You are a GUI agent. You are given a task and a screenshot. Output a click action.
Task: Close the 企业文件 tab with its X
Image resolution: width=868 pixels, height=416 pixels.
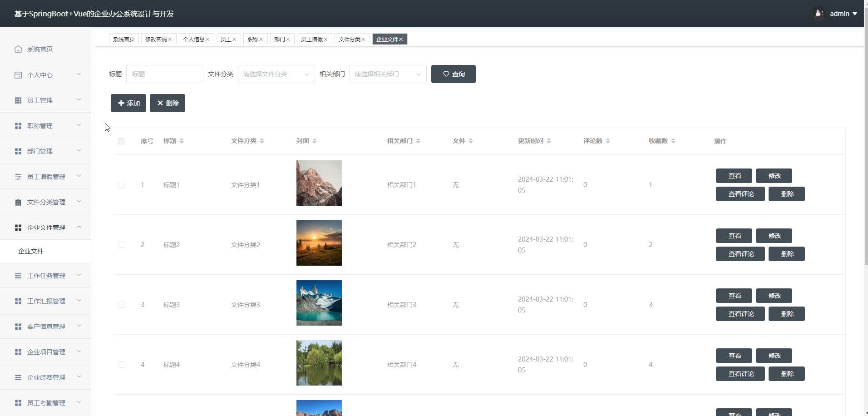click(401, 40)
